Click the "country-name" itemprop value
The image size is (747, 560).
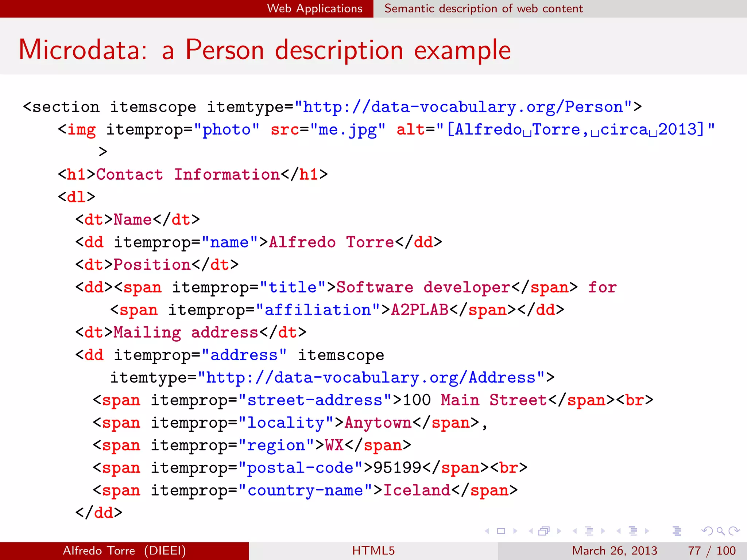click(305, 490)
